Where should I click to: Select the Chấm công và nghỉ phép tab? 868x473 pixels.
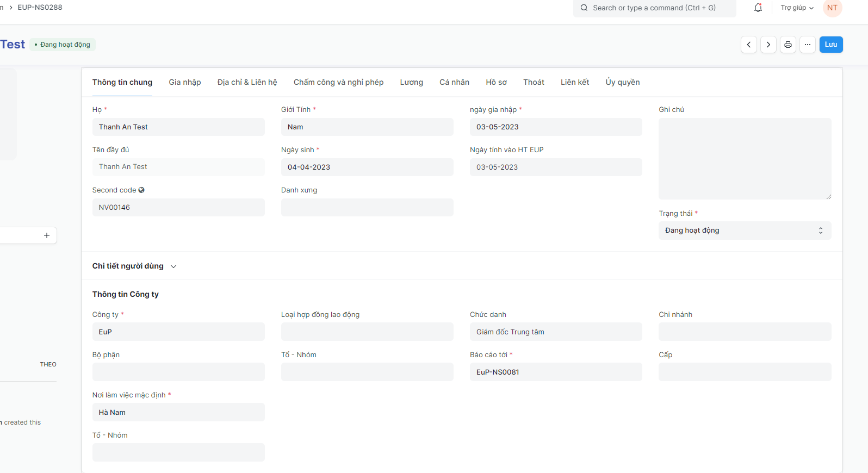click(338, 82)
